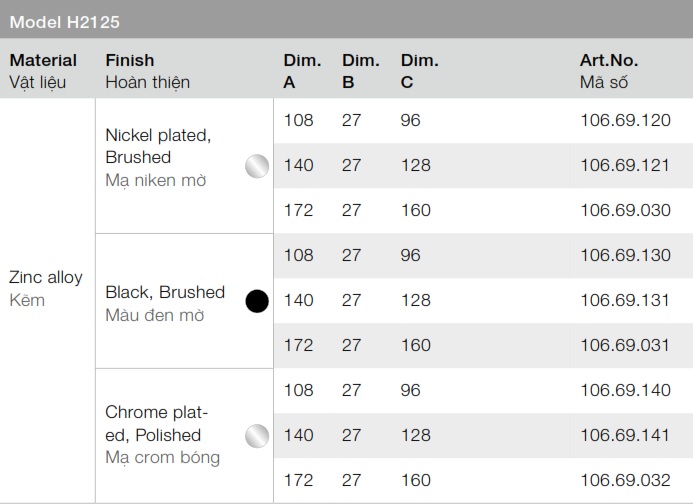Select article number 106.69.121
Screen dimensions: 693x504
tap(625, 166)
